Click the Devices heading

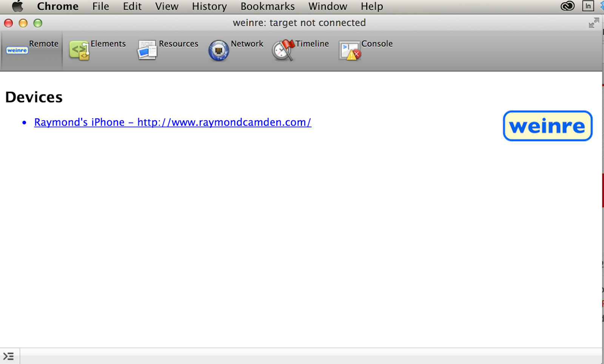point(34,97)
